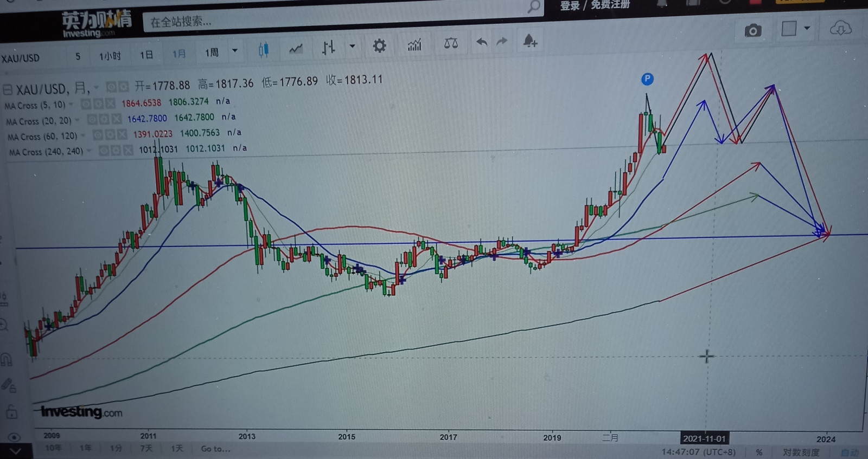
Task: Toggle the pencil-with-lock drawing mode icon
Action: [x=9, y=385]
